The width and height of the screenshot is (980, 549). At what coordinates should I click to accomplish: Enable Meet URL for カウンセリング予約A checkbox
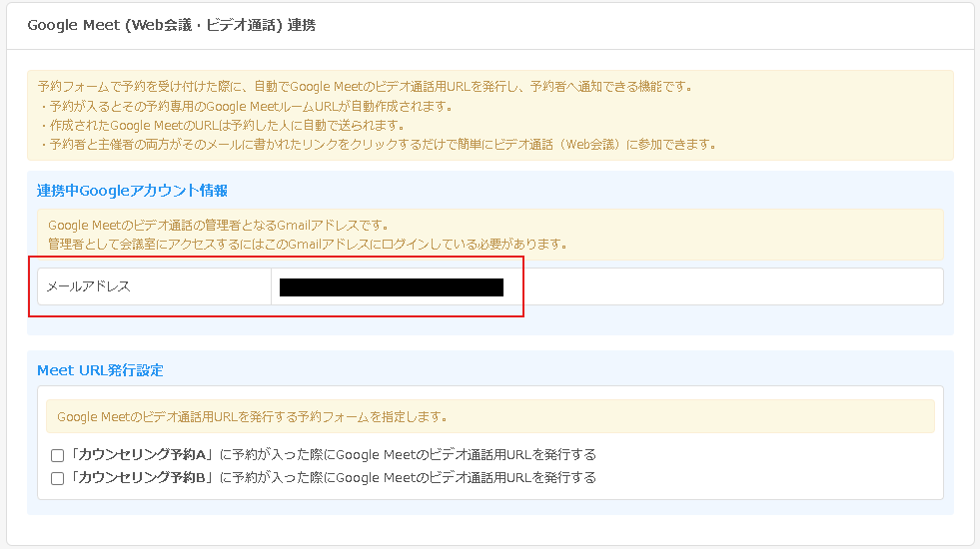57,455
